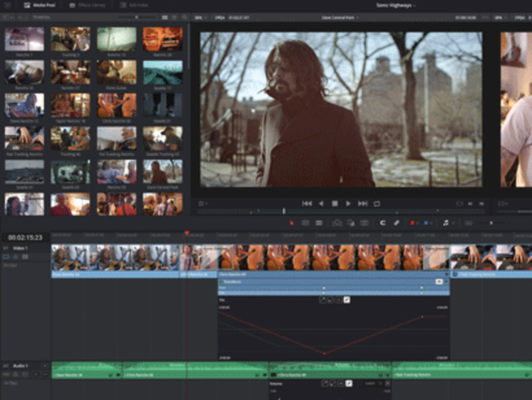Image resolution: width=532 pixels, height=400 pixels.
Task: Play in reverse in the viewer
Action: 321,203
